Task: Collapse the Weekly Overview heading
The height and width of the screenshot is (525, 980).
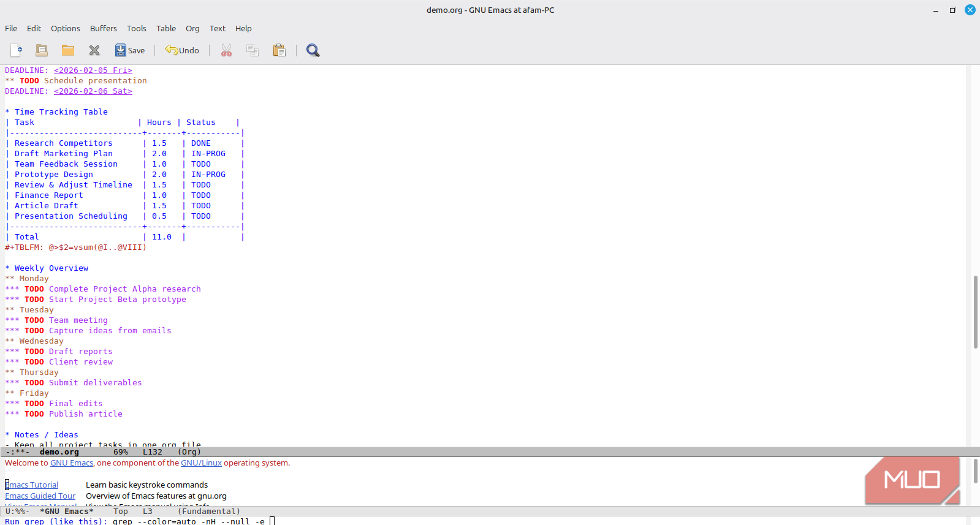Action: (x=51, y=268)
